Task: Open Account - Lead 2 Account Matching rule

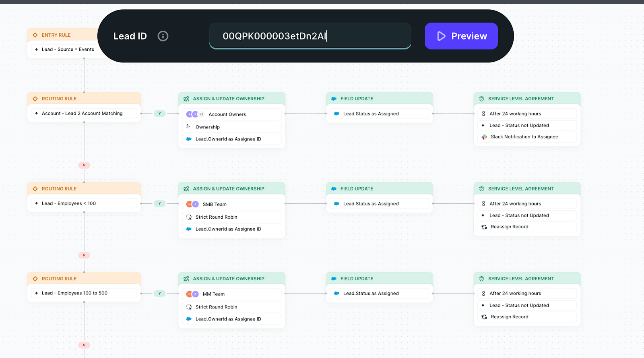Action: [x=84, y=114]
